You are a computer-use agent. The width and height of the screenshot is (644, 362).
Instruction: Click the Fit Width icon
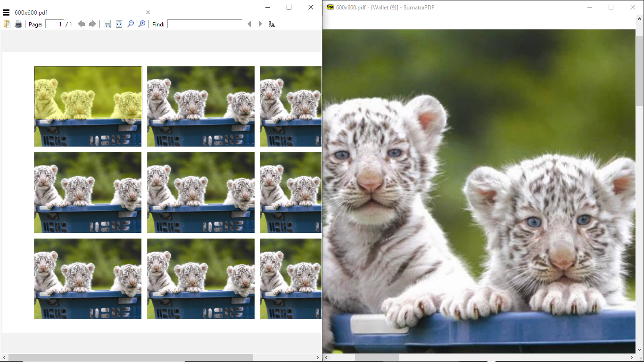click(107, 24)
